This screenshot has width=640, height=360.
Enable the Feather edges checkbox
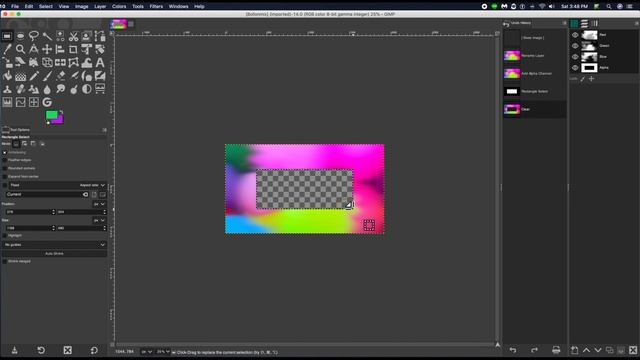(4, 160)
